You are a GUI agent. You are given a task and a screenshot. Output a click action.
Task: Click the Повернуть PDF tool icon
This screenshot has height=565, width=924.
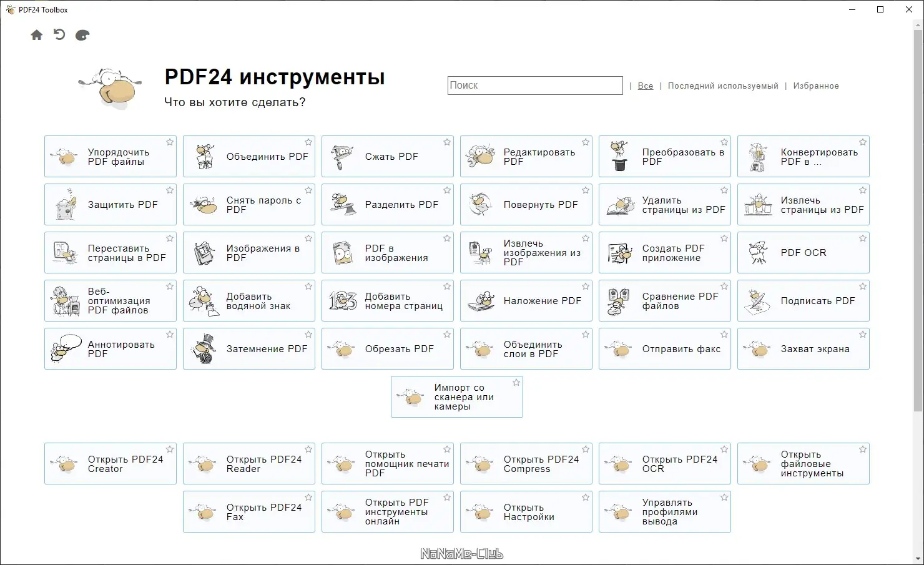[x=481, y=205]
